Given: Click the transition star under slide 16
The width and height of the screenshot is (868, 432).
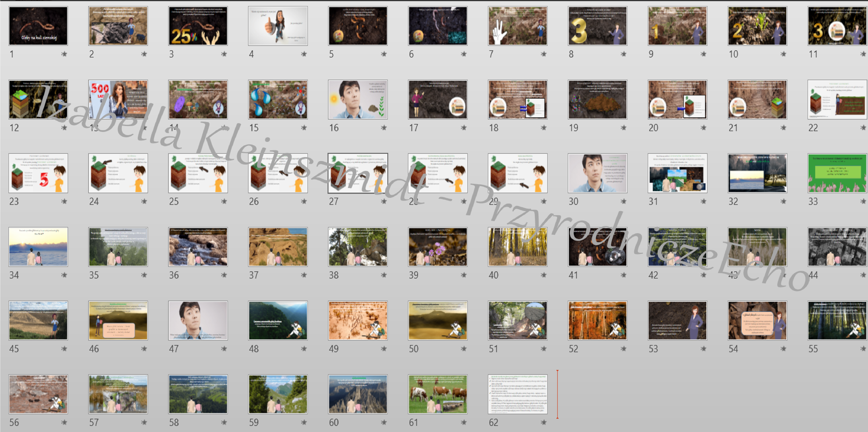Looking at the screenshot, I should tap(384, 128).
